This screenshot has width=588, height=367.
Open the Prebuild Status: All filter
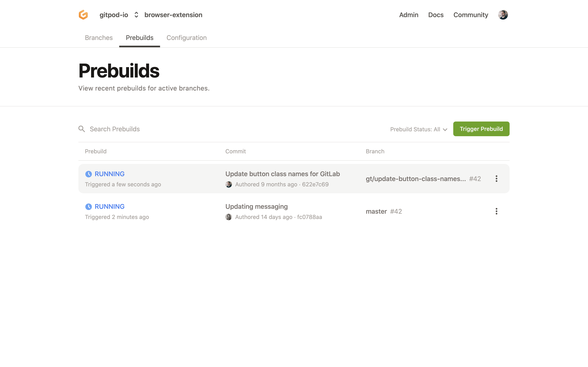click(419, 129)
